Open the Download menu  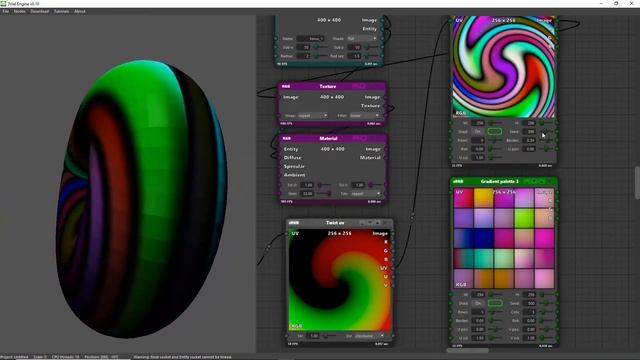coord(40,11)
